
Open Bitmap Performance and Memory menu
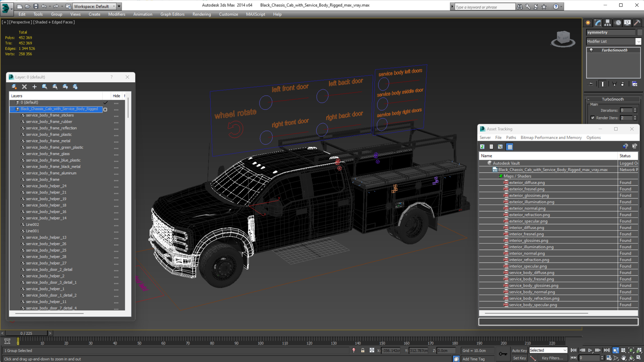point(551,137)
